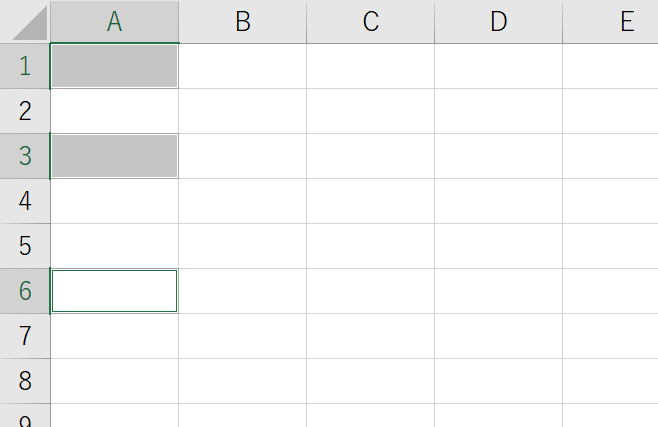Select row 8 header

(25, 381)
